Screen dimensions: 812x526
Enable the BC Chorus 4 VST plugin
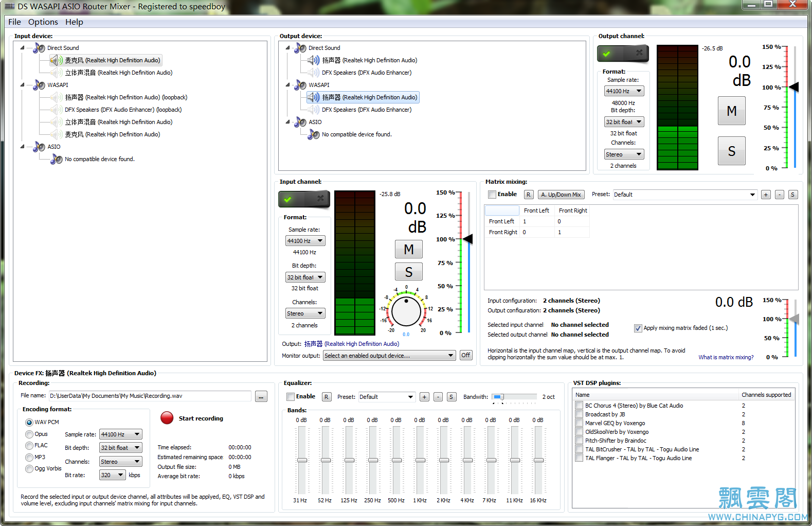tap(579, 406)
